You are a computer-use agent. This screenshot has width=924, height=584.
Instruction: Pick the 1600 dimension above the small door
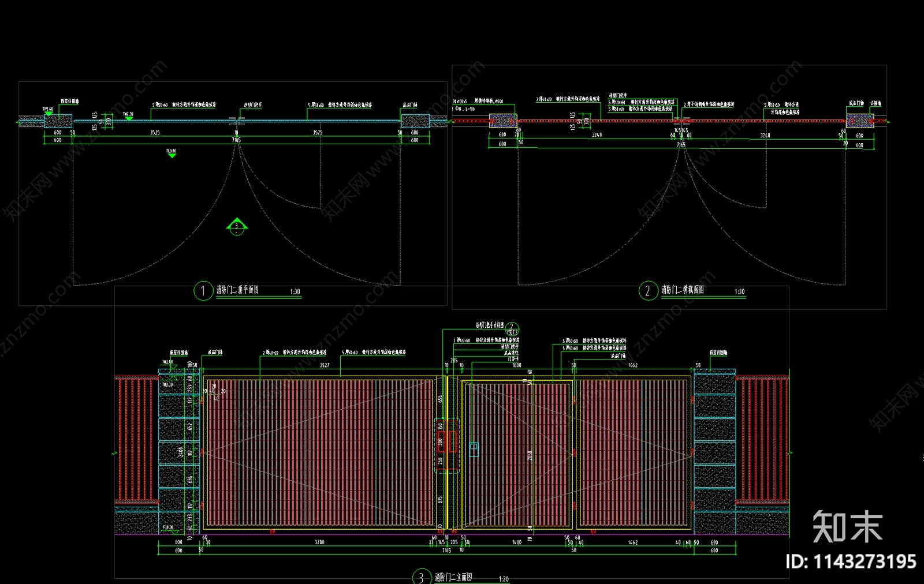[x=517, y=365]
